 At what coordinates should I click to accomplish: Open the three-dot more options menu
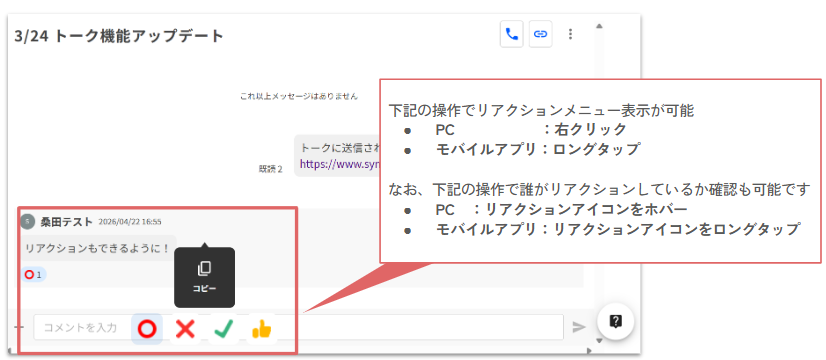coord(570,34)
